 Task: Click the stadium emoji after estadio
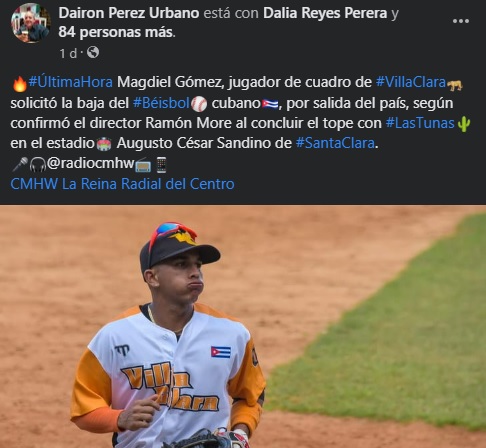coord(104,144)
